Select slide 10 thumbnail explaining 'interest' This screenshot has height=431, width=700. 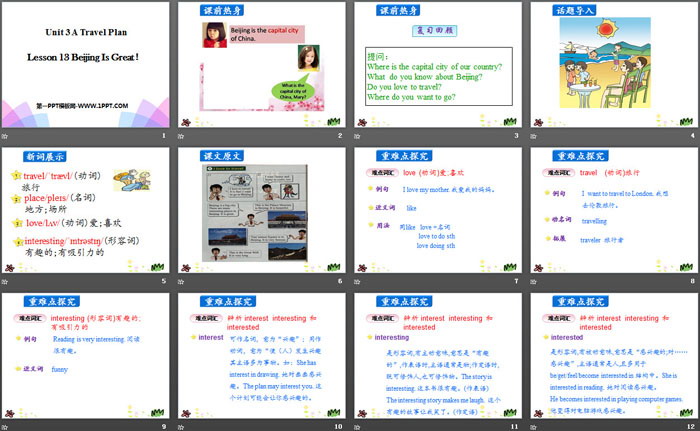(x=262, y=356)
